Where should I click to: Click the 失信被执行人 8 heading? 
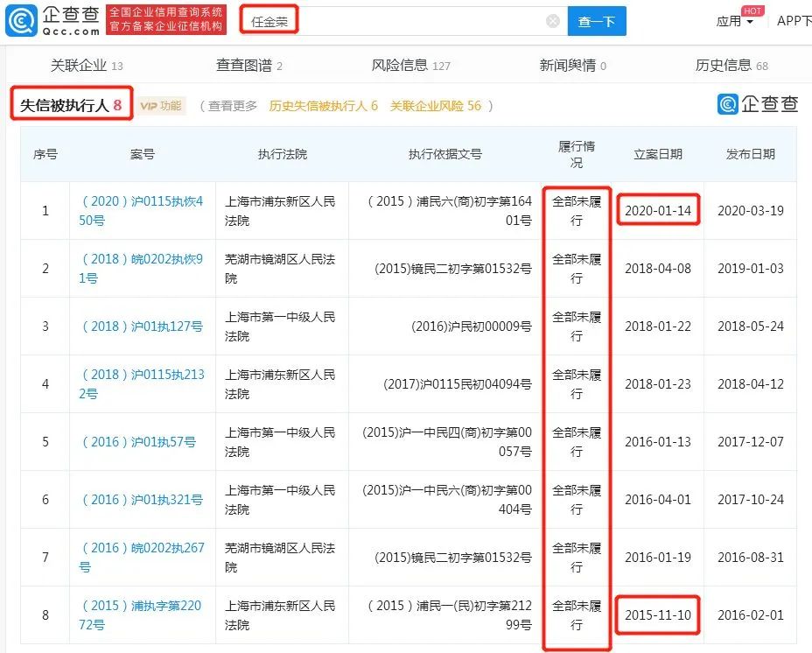(71, 105)
